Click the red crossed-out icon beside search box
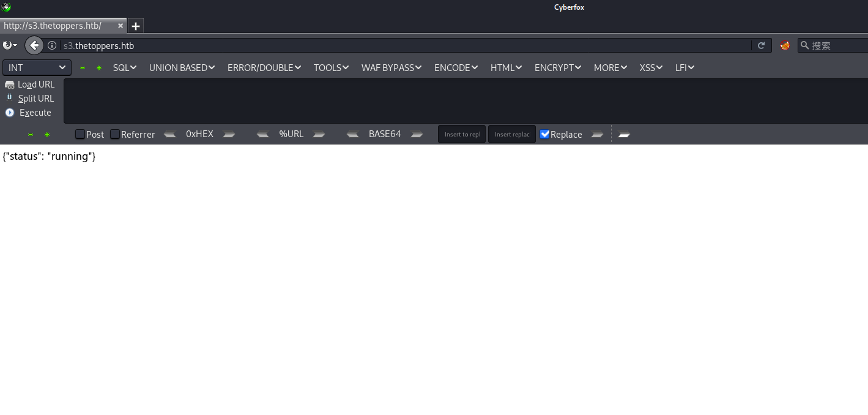This screenshot has height=415, width=868. tap(785, 45)
